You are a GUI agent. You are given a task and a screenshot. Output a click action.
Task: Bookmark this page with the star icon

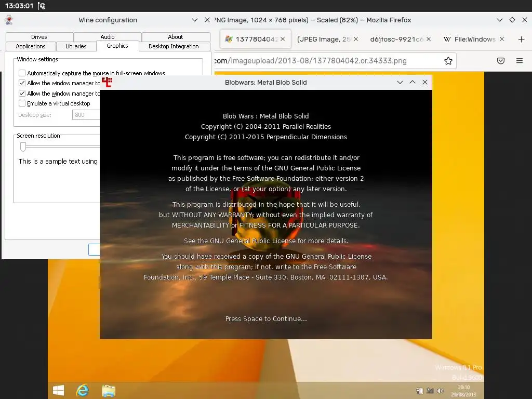(448, 61)
